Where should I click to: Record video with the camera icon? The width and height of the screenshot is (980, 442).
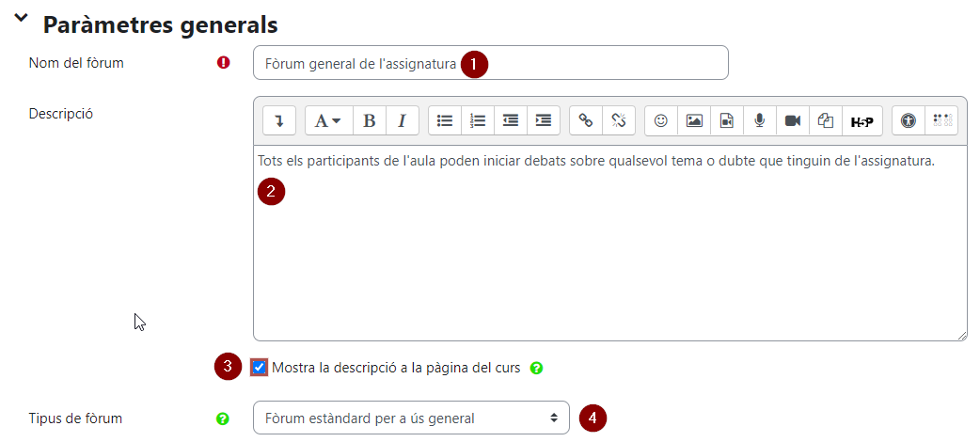tap(793, 120)
